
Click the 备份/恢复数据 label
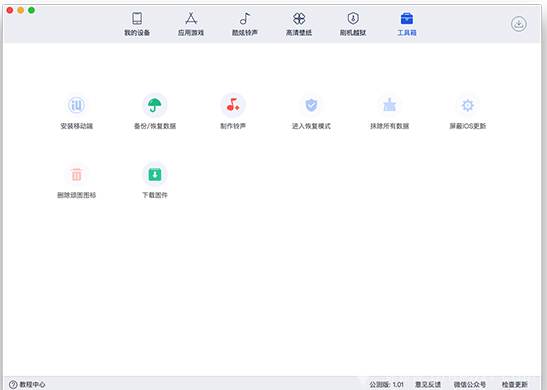pyautogui.click(x=155, y=126)
